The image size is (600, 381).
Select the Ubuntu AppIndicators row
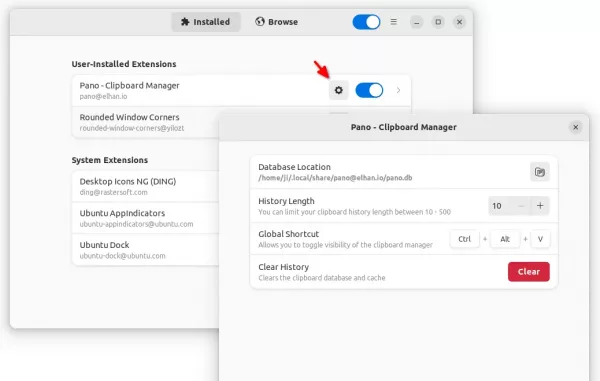pyautogui.click(x=145, y=218)
